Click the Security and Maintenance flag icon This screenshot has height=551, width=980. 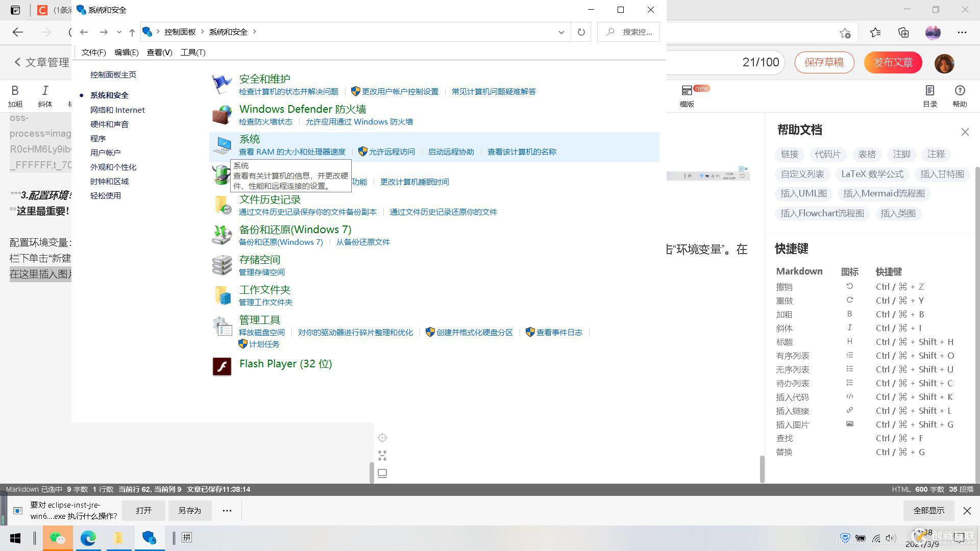point(222,84)
